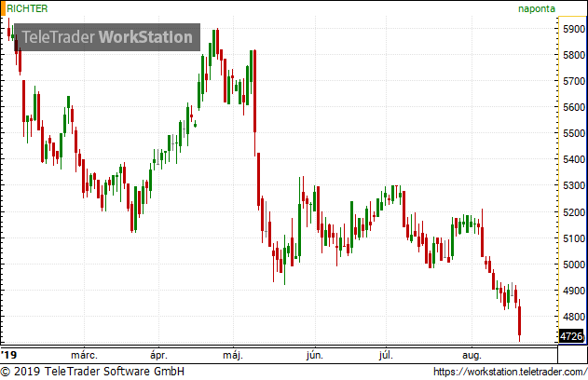Click the 5100 price axis label

click(574, 238)
